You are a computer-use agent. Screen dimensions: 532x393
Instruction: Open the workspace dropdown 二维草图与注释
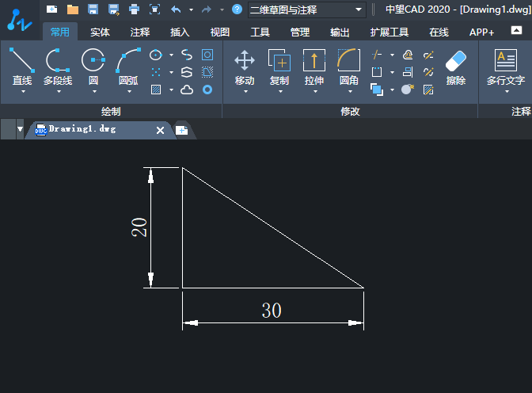point(306,10)
